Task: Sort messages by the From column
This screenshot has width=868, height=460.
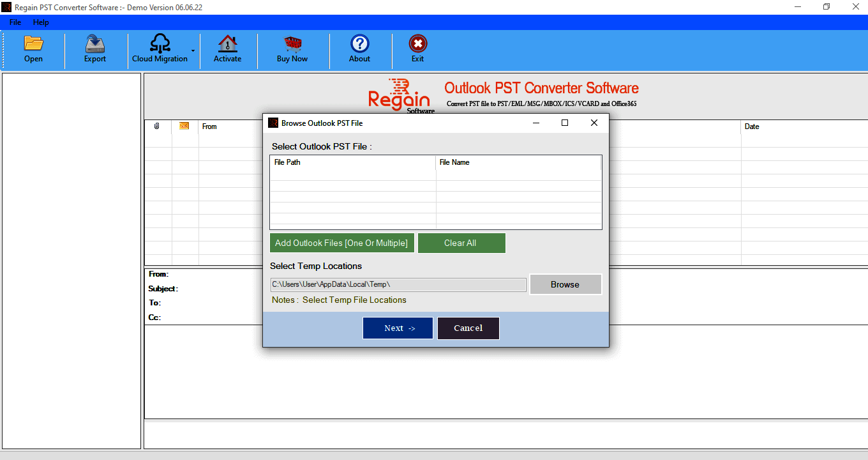Action: [209, 126]
